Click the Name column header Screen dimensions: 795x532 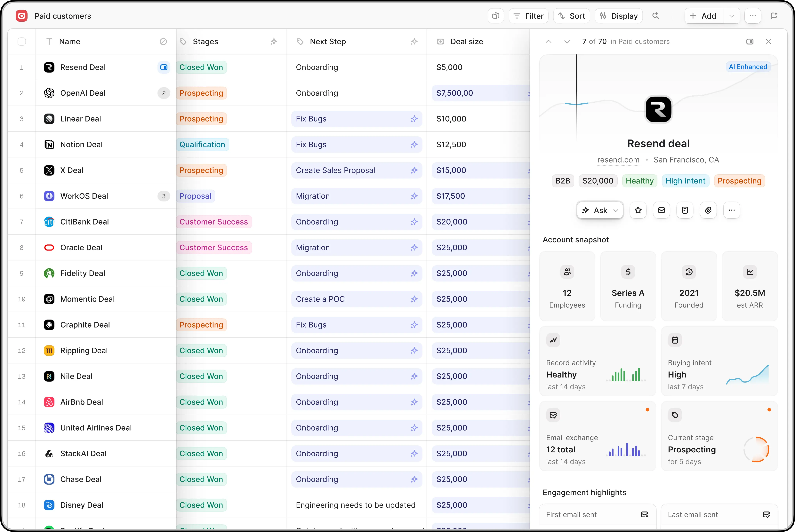(106, 41)
